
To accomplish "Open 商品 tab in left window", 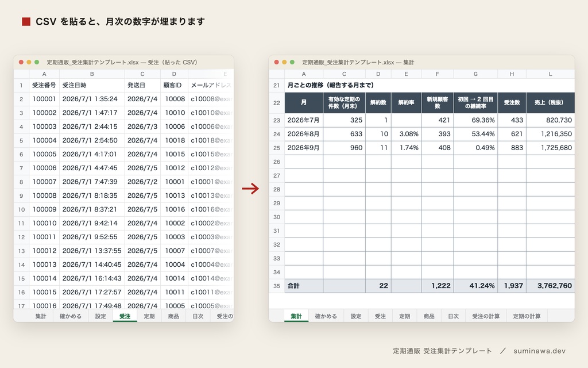I will click(173, 316).
